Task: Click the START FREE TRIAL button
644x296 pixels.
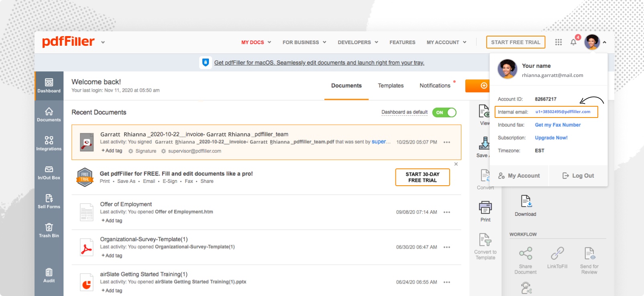Action: (x=516, y=42)
